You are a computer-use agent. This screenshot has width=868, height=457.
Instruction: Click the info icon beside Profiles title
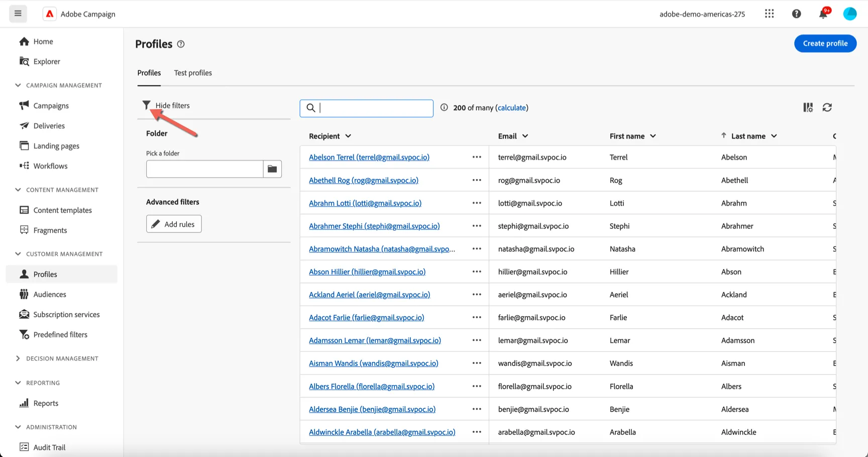click(181, 44)
